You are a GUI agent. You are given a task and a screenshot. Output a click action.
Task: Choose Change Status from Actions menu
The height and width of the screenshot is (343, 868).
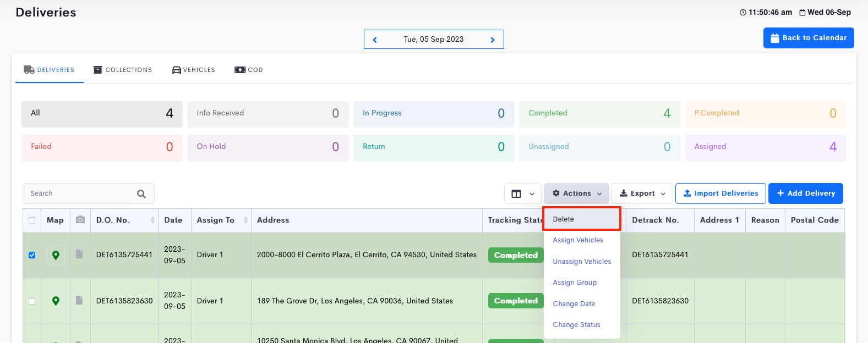(576, 325)
